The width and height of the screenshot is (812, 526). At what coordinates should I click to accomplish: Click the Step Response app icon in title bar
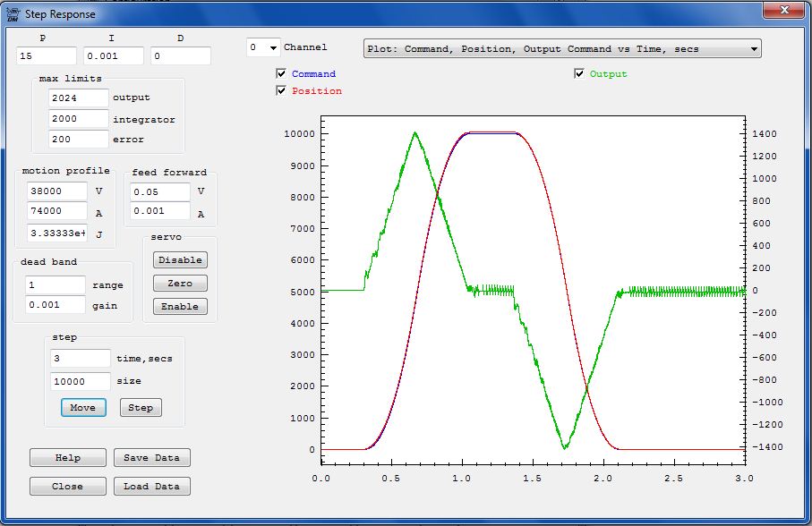(13, 13)
